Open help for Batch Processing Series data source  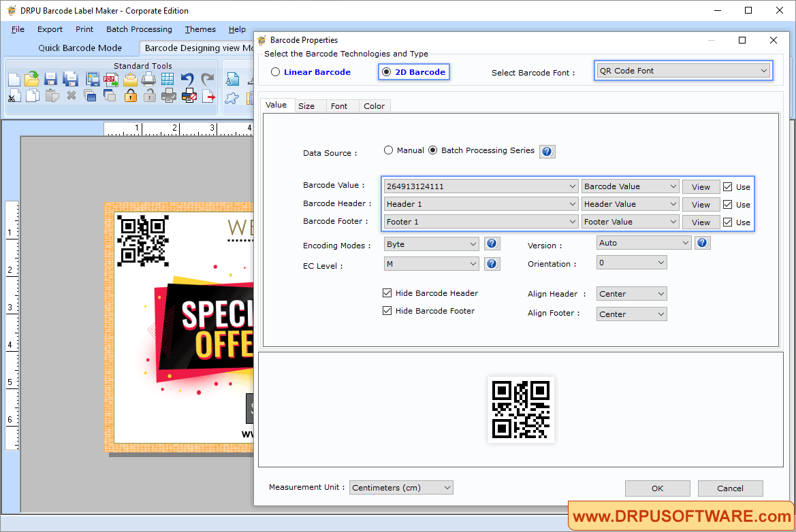click(x=547, y=151)
